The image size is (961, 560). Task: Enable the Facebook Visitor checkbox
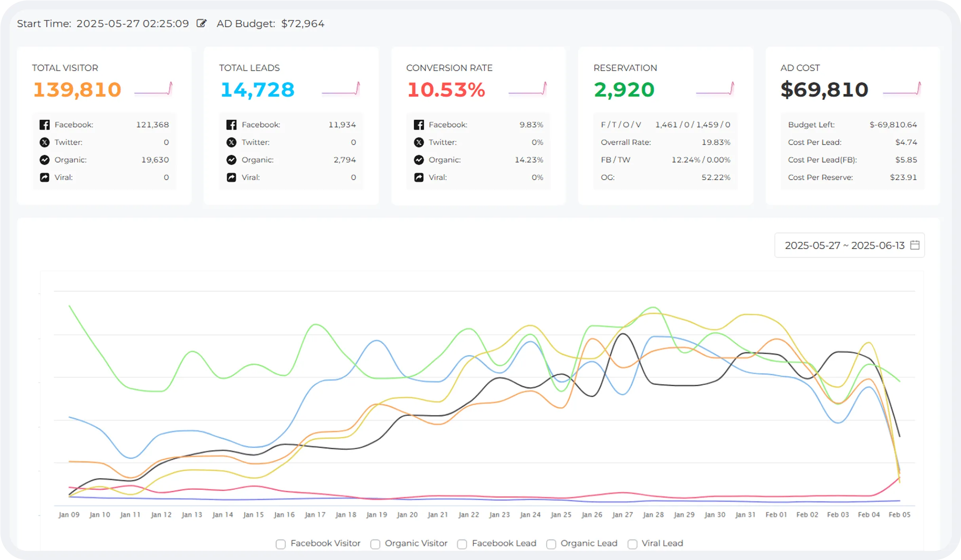click(x=281, y=544)
